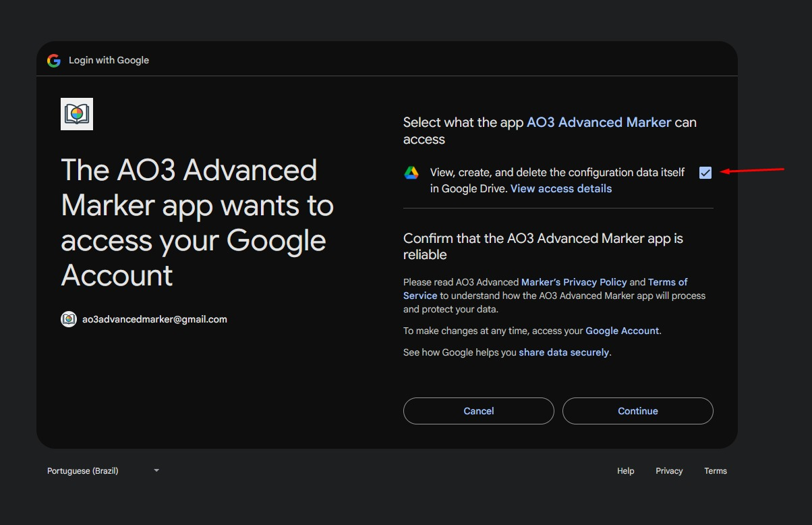The image size is (812, 525).
Task: Open the Portuguese (Brazil) language dropdown
Action: pos(103,471)
